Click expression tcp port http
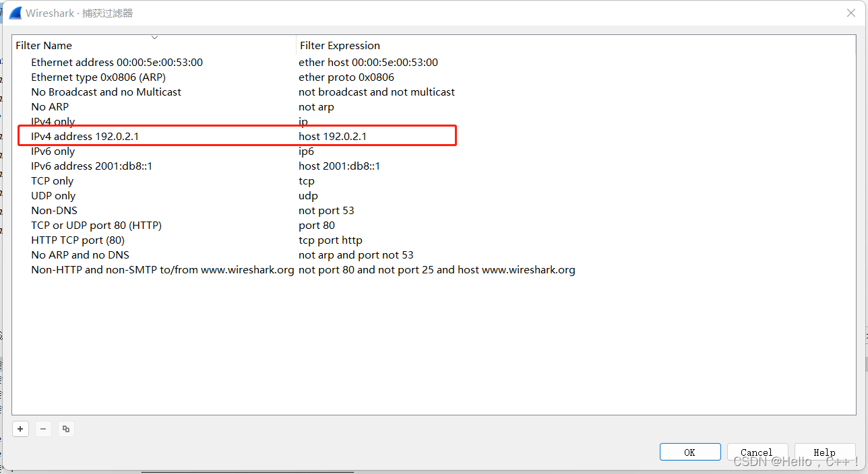 tap(330, 240)
